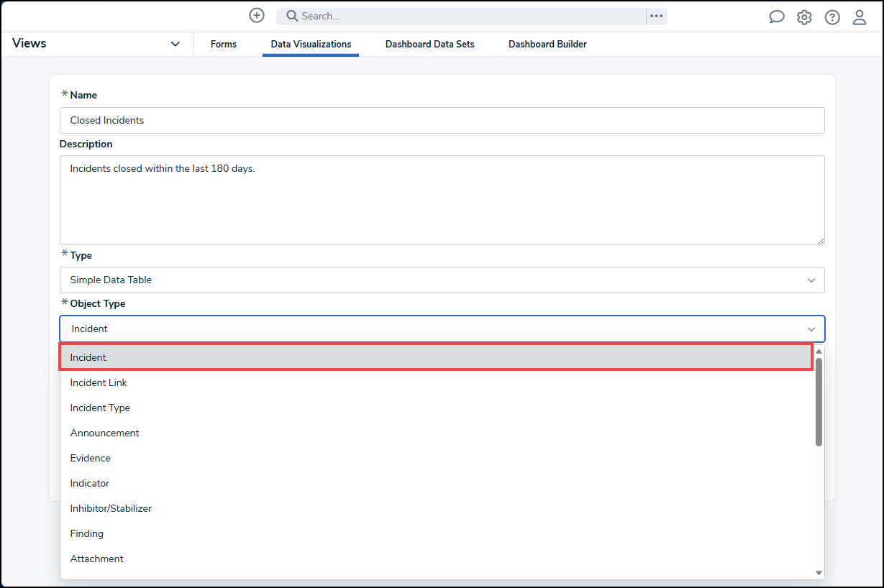This screenshot has width=884, height=588.
Task: Click the search magnifier icon
Action: [x=292, y=16]
